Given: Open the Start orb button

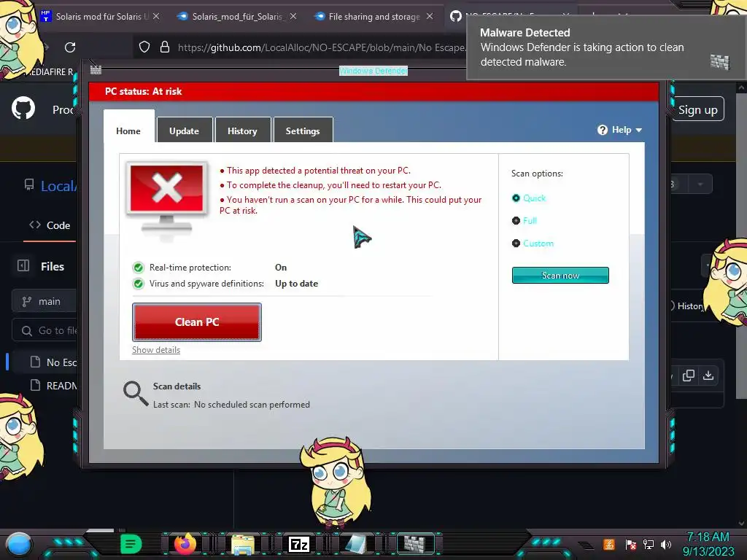Looking at the screenshot, I should coord(19,544).
